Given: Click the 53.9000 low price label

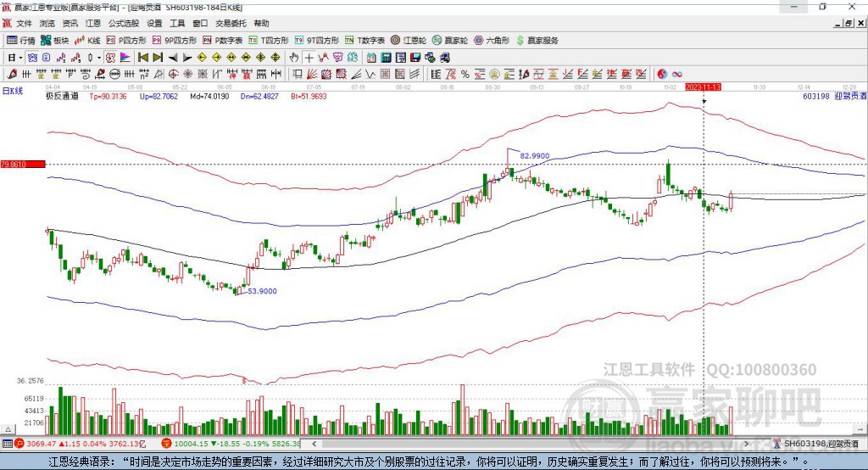Looking at the screenshot, I should pyautogui.click(x=262, y=291).
